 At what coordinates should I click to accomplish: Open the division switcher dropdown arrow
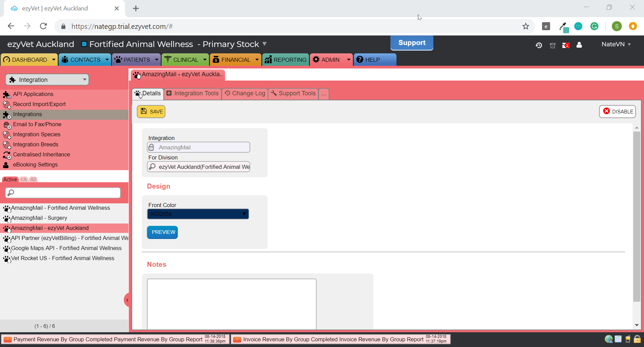click(264, 44)
